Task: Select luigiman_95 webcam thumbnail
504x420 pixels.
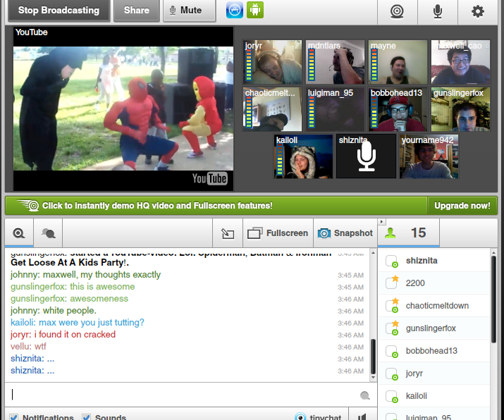Action: tap(336, 109)
